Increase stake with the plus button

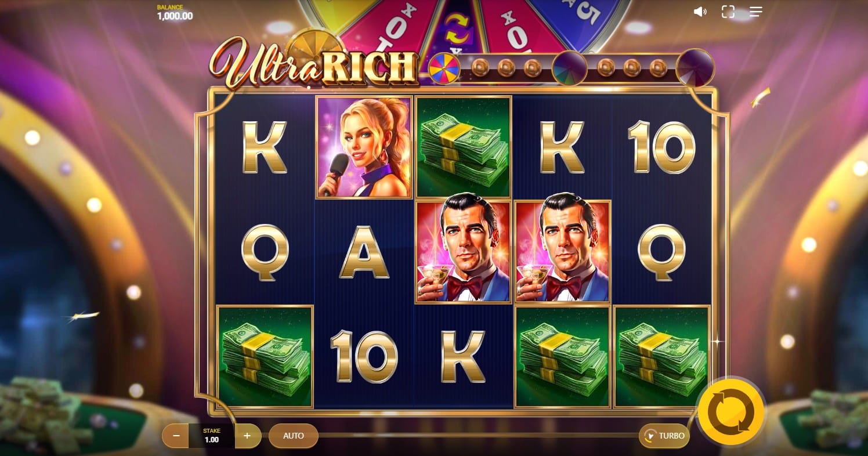pyautogui.click(x=248, y=436)
